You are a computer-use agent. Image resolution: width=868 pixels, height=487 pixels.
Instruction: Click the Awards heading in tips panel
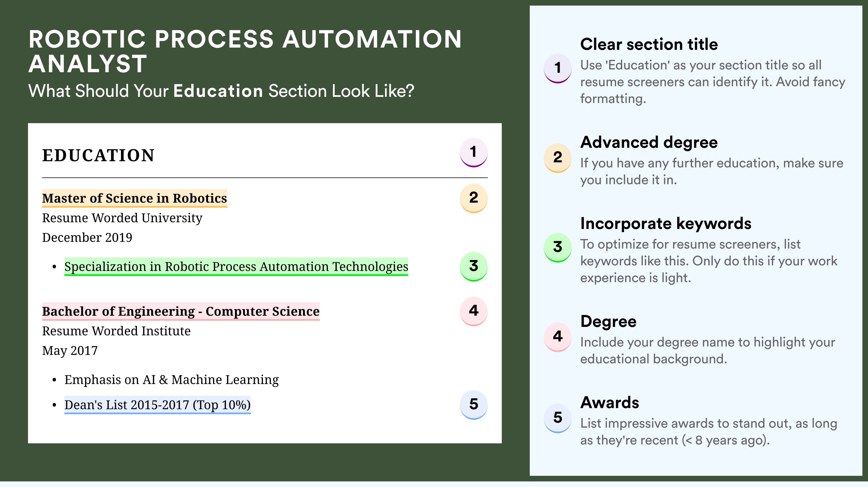click(x=610, y=402)
